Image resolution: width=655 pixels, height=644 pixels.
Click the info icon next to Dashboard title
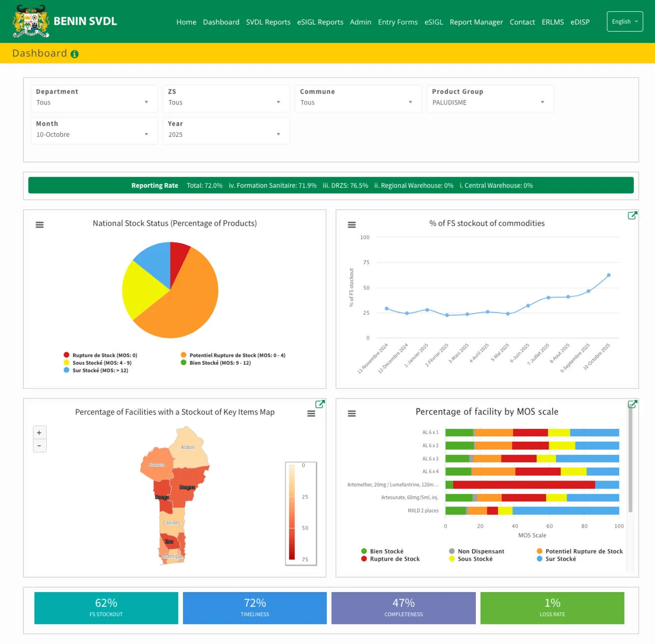[x=74, y=54]
